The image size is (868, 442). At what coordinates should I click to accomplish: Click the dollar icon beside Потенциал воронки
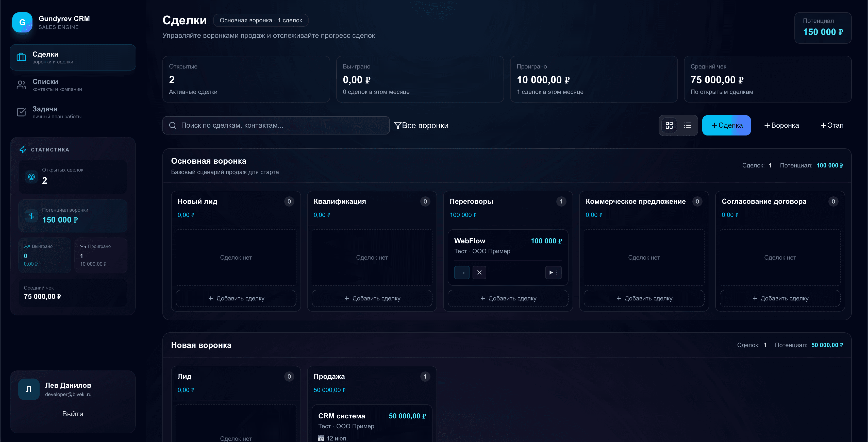(x=31, y=216)
